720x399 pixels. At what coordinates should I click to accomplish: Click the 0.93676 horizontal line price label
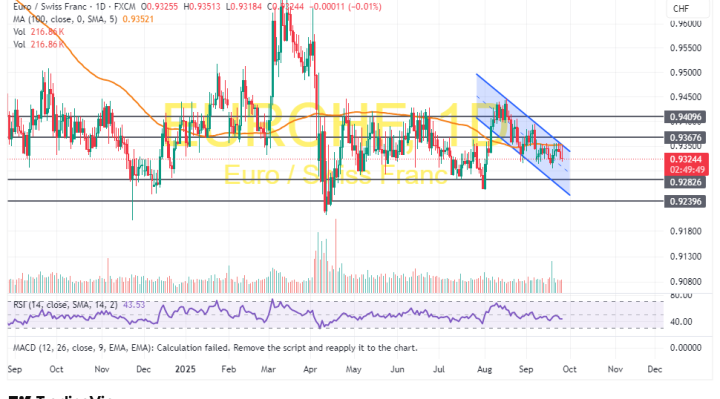tap(685, 137)
